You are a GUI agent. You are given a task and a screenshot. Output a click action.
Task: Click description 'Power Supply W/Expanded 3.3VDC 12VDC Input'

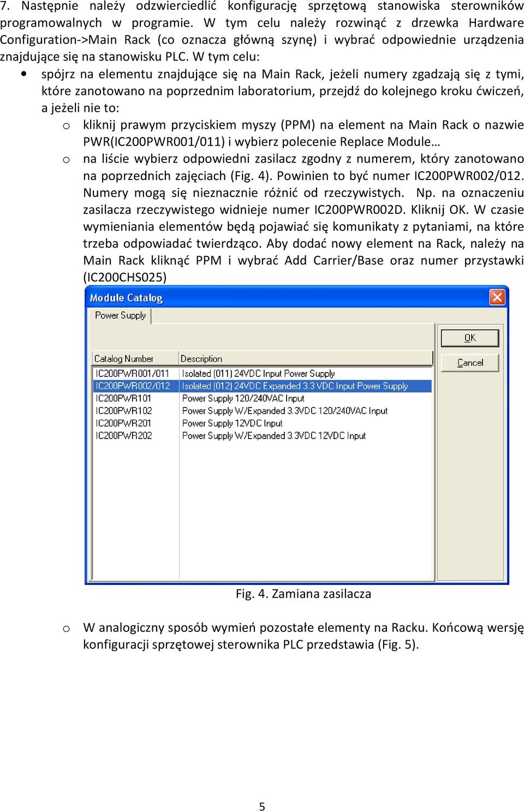tap(274, 436)
